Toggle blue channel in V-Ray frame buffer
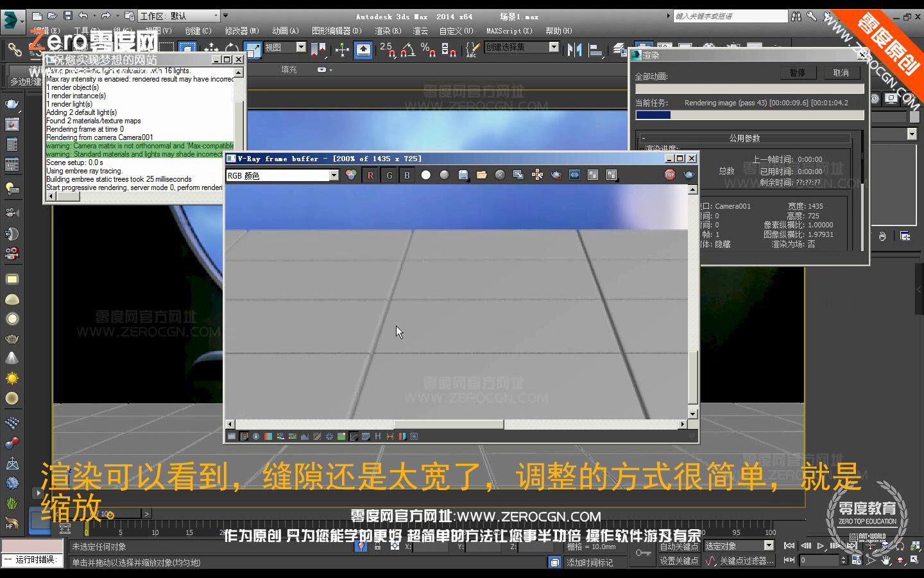 click(x=407, y=175)
